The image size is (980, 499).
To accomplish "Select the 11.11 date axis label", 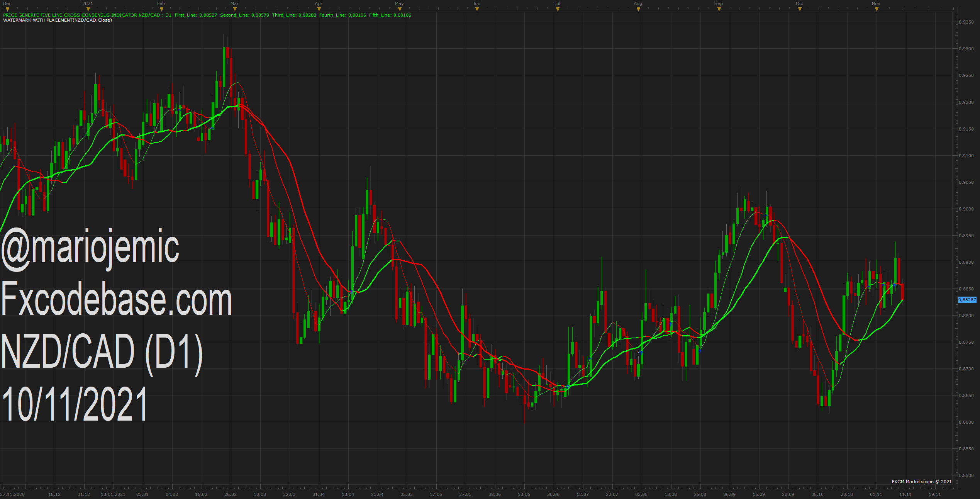I will (x=905, y=494).
